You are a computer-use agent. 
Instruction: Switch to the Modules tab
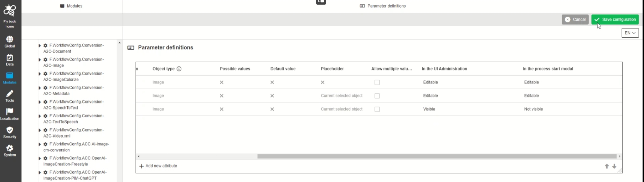click(71, 6)
